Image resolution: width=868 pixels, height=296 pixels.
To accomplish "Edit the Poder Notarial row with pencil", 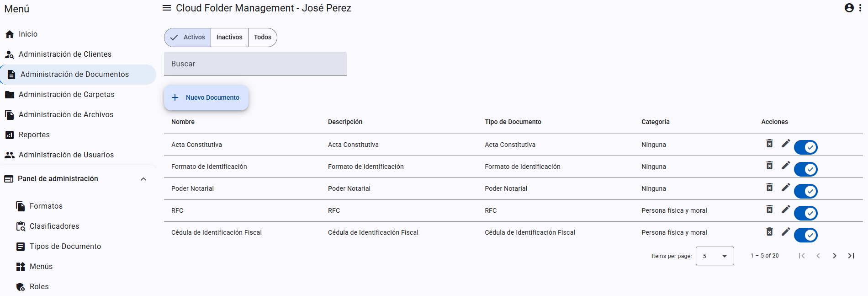I will pyautogui.click(x=786, y=188).
